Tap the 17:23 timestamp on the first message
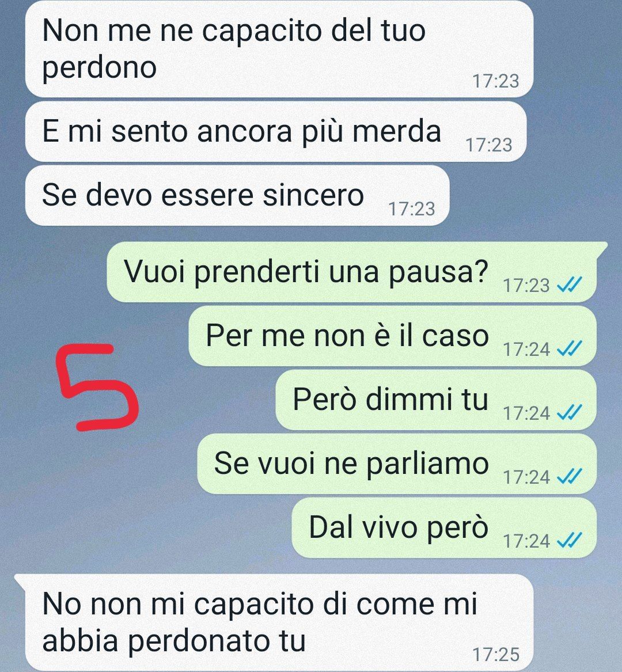The height and width of the screenshot is (672, 622). pos(496,81)
